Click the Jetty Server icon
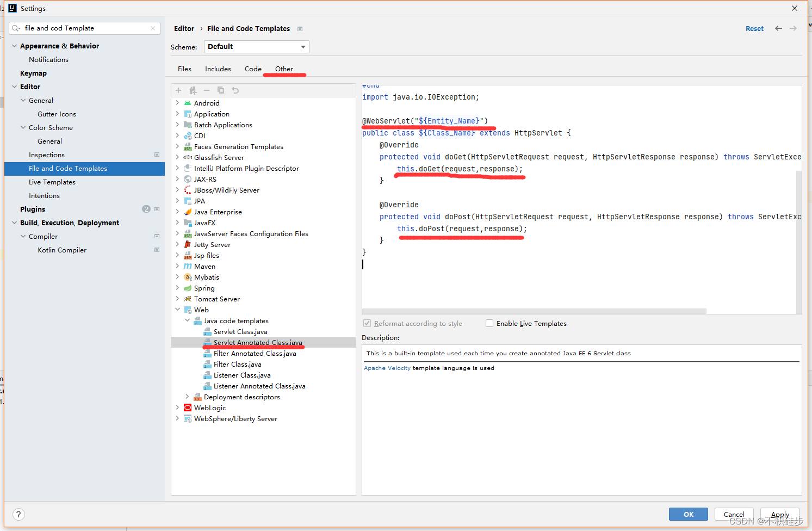The height and width of the screenshot is (531, 812). pyautogui.click(x=188, y=245)
